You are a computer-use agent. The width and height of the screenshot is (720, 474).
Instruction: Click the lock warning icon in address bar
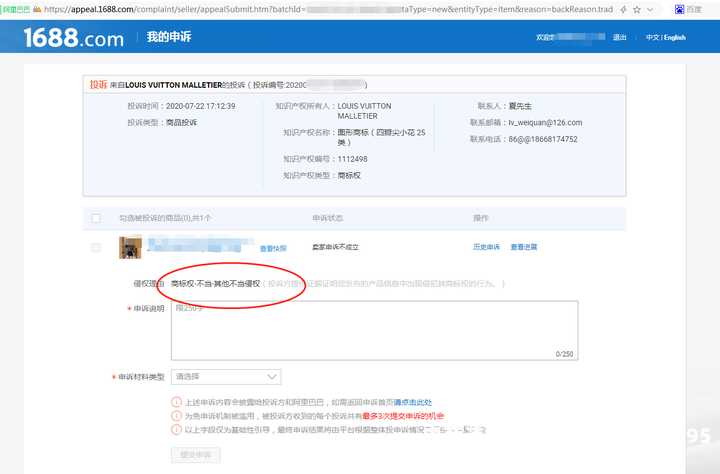(37, 9)
